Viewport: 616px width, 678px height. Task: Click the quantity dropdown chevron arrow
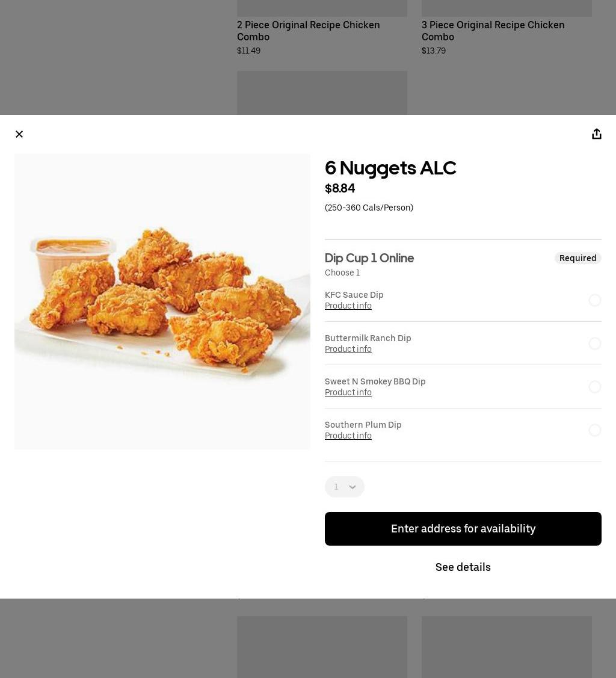click(353, 487)
